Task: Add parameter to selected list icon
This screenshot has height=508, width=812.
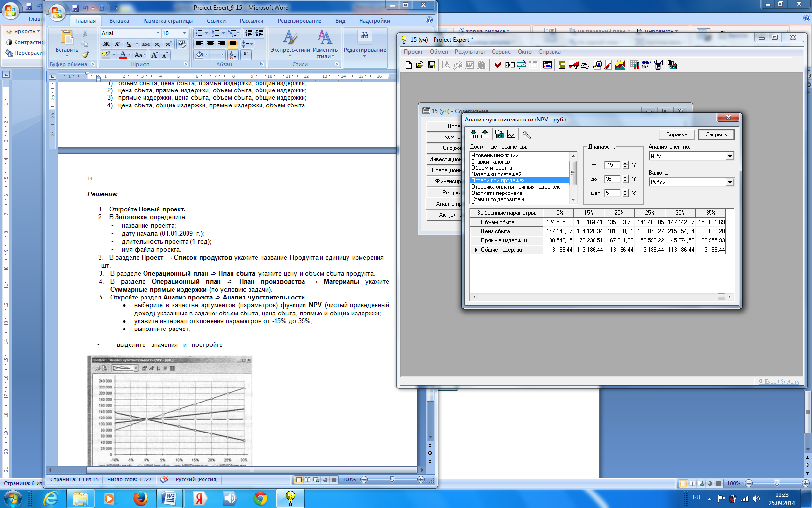Action: click(x=474, y=134)
